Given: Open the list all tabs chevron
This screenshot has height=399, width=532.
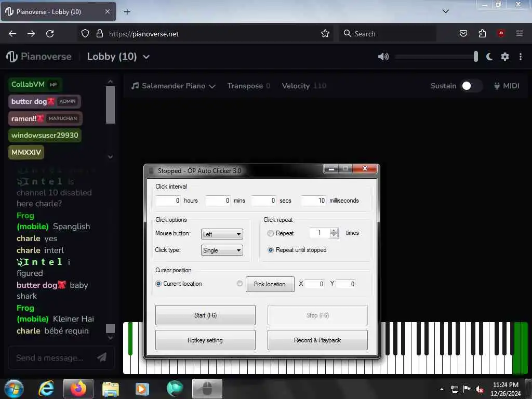Looking at the screenshot, I should (445, 11).
